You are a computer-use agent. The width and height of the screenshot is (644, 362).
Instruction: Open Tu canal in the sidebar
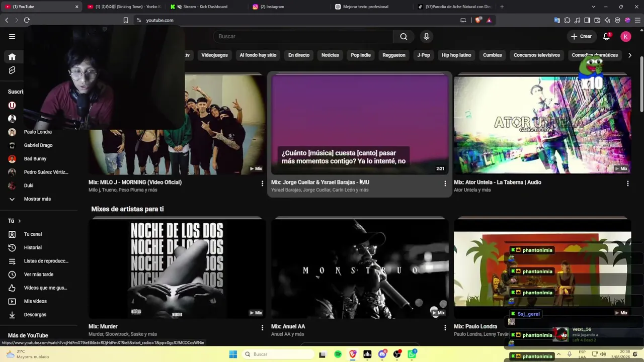point(33,234)
